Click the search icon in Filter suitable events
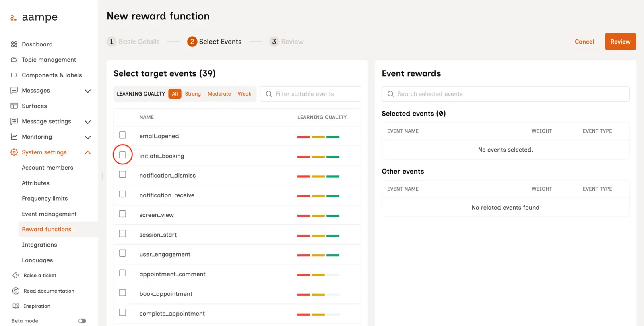 point(269,94)
